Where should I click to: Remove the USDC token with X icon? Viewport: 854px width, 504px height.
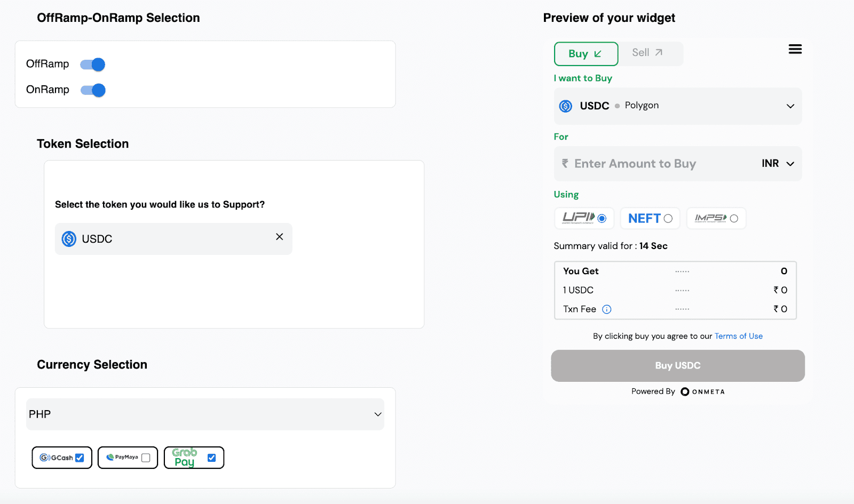pos(279,237)
